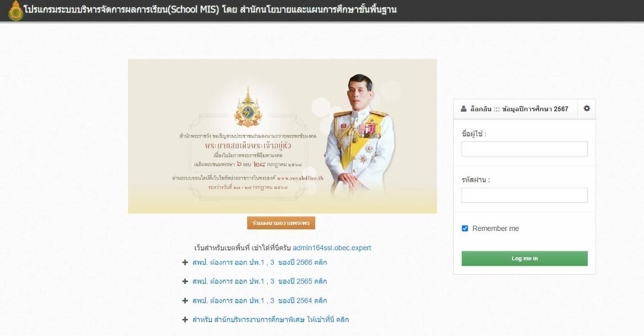Focus the รหัสผ่าน password field
The width and height of the screenshot is (644, 336).
click(524, 195)
